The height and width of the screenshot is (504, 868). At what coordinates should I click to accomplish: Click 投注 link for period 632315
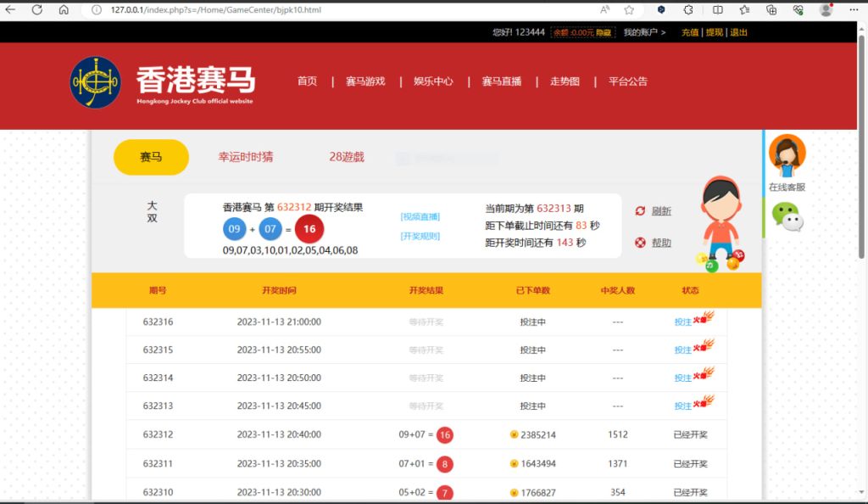tap(682, 350)
